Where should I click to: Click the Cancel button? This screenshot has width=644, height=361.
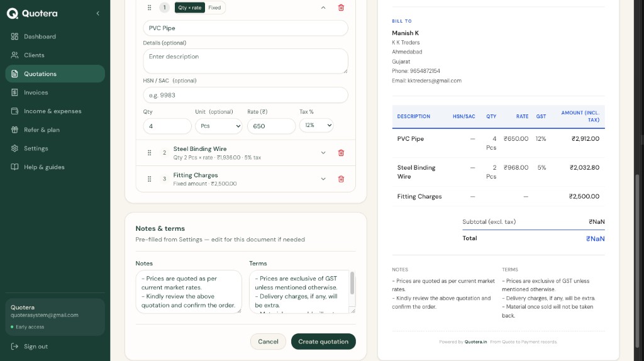tap(268, 342)
